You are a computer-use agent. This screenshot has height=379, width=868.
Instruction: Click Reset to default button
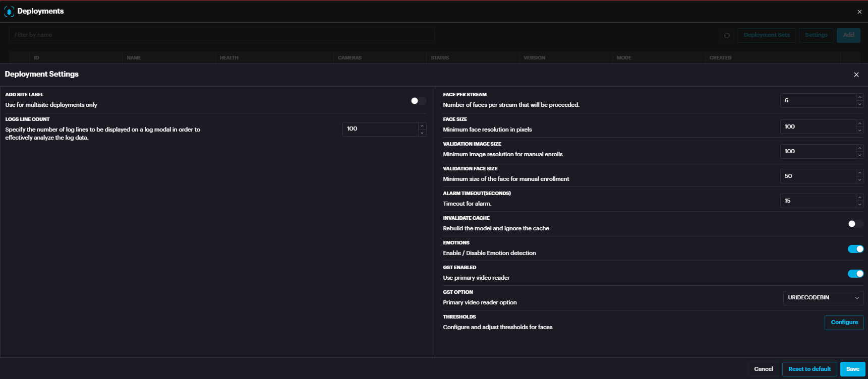point(809,369)
